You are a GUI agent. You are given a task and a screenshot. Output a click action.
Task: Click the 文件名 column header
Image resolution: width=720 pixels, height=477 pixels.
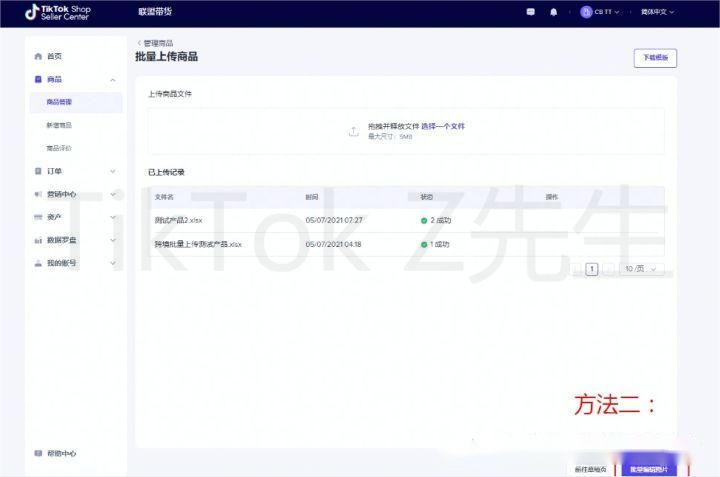164,197
